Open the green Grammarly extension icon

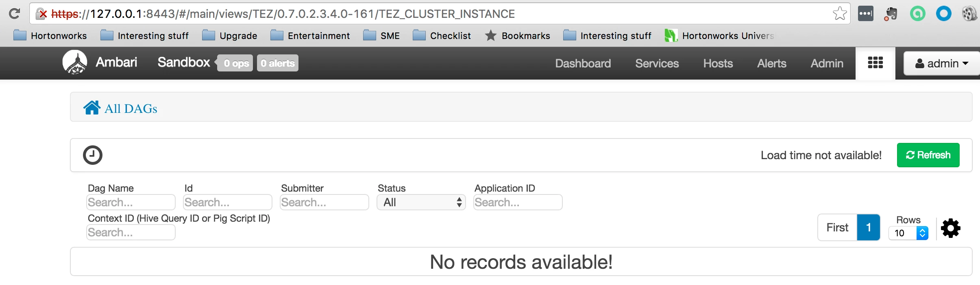pyautogui.click(x=917, y=14)
